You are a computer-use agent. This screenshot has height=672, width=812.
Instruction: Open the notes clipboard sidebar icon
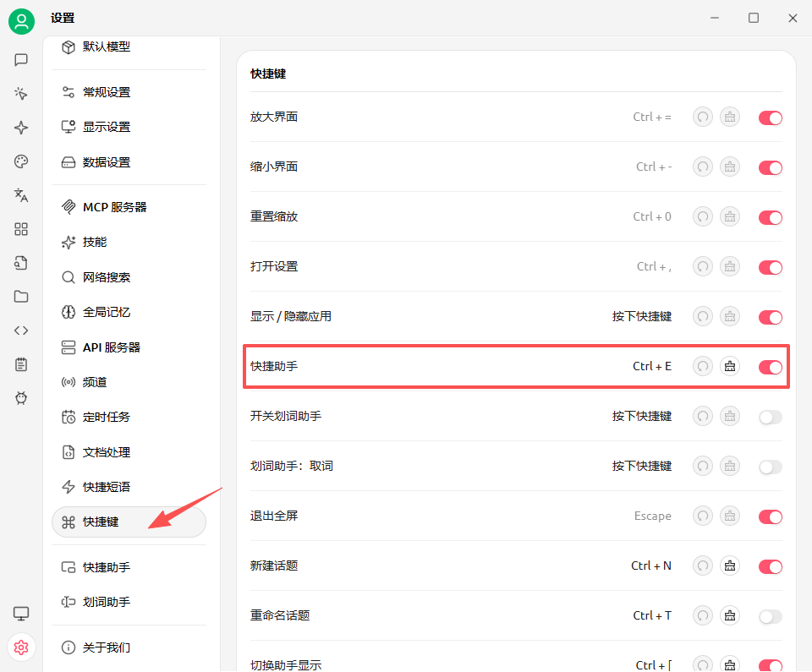(x=21, y=364)
